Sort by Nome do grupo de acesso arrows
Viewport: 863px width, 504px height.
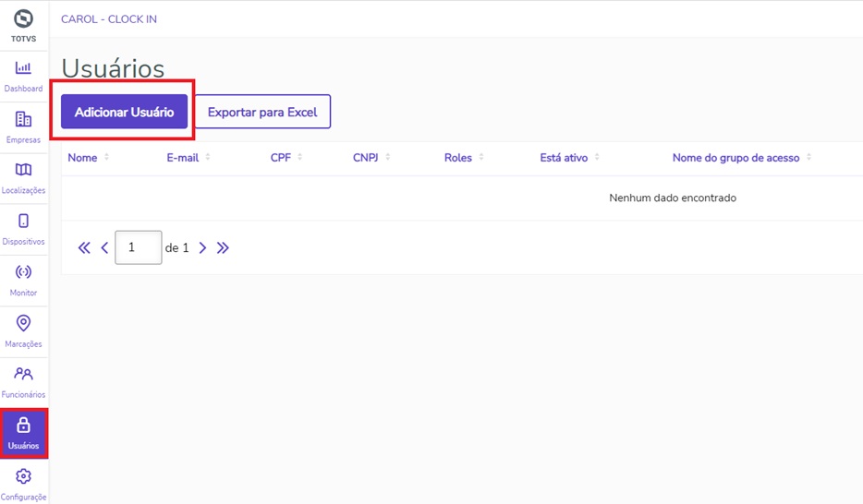808,157
